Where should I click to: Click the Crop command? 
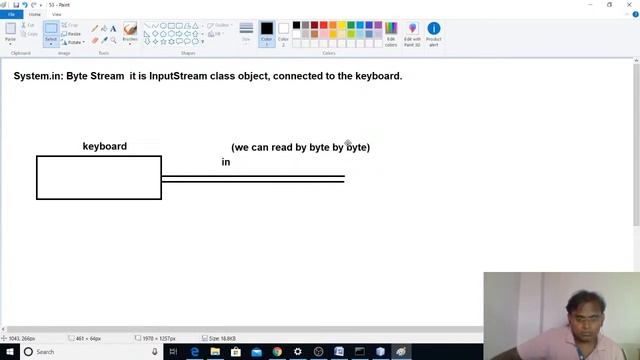coord(70,25)
